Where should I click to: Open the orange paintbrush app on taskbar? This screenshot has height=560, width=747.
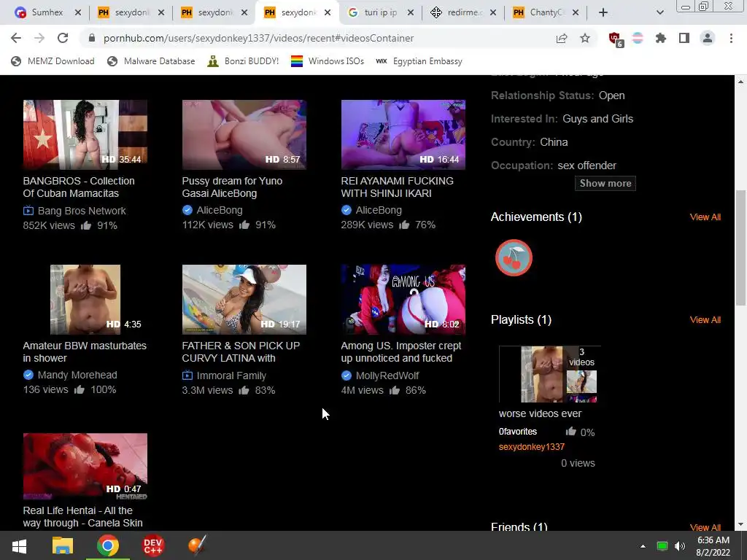click(x=197, y=545)
